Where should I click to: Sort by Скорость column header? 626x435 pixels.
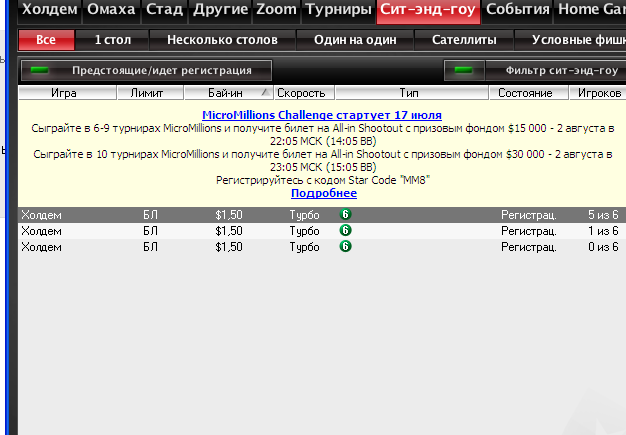[304, 93]
